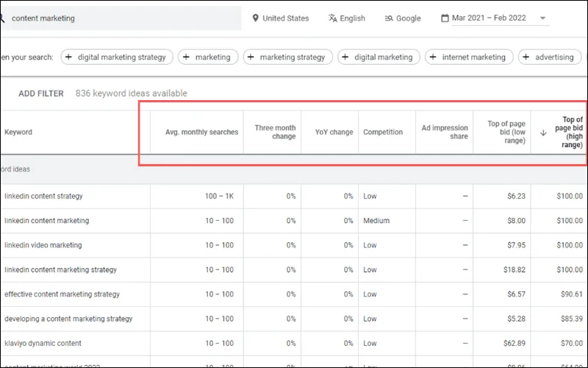Sort by the Top of page bid (high range) column
This screenshot has width=588, height=368.
[568, 132]
